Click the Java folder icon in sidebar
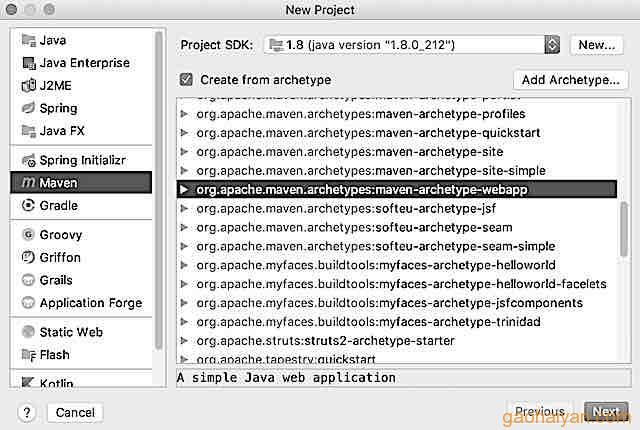 (x=29, y=40)
